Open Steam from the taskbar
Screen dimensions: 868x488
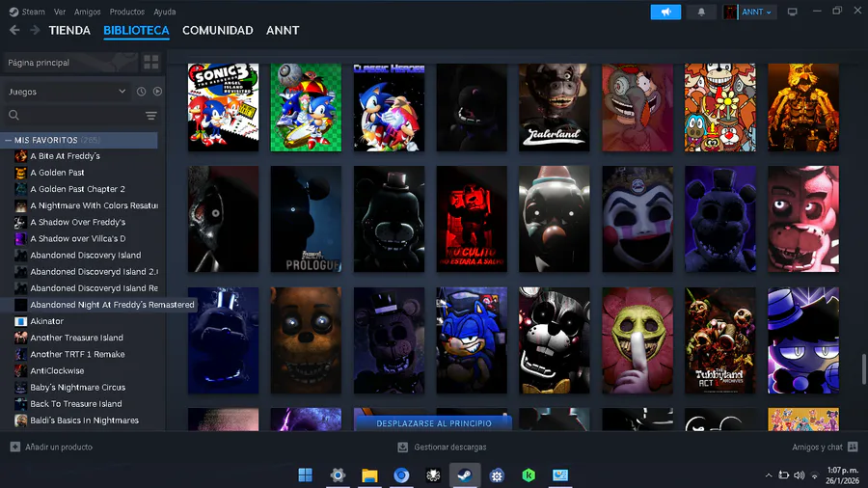tap(465, 475)
